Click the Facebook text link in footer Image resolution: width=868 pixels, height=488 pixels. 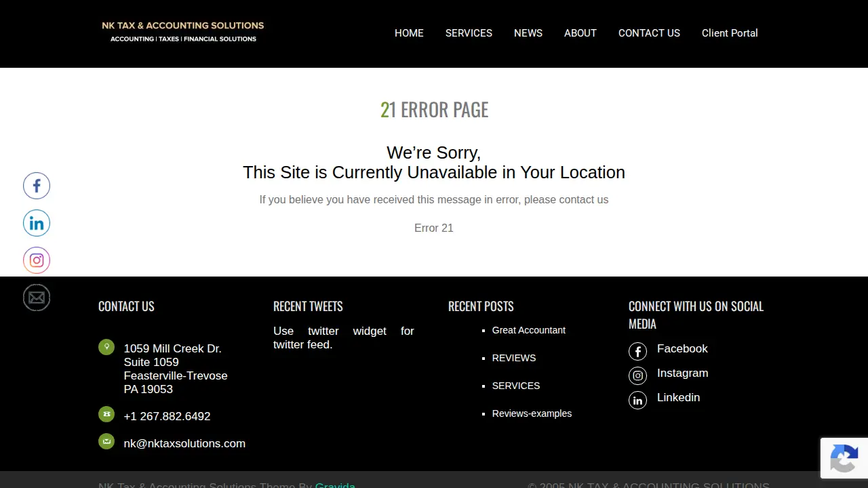pyautogui.click(x=682, y=348)
